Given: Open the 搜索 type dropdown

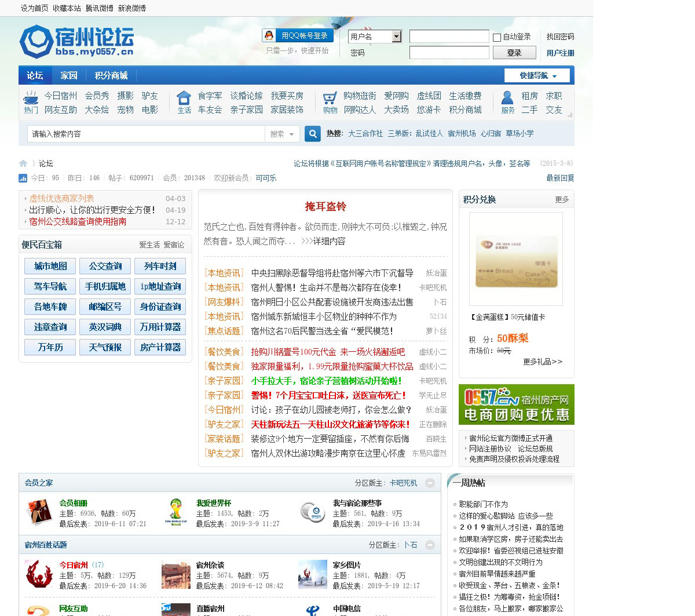Looking at the screenshot, I should 282,134.
